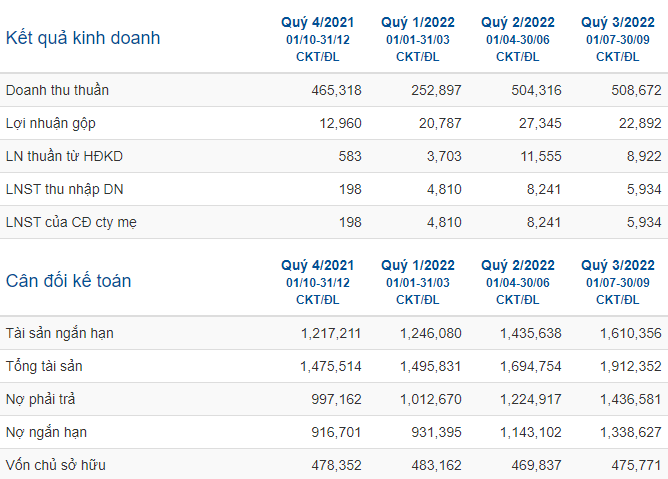Choose Quý 3/2022 column in Cân đối kế toán
The image size is (668, 479).
pyautogui.click(x=618, y=265)
